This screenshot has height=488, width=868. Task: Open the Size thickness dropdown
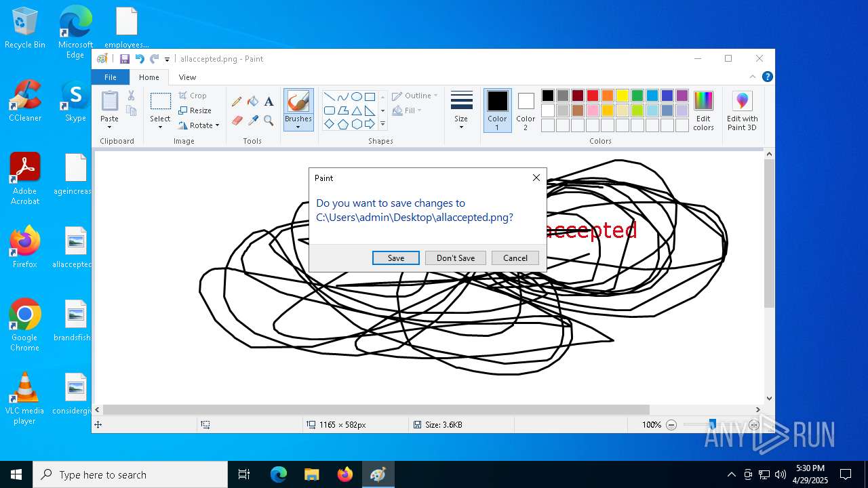[461, 110]
